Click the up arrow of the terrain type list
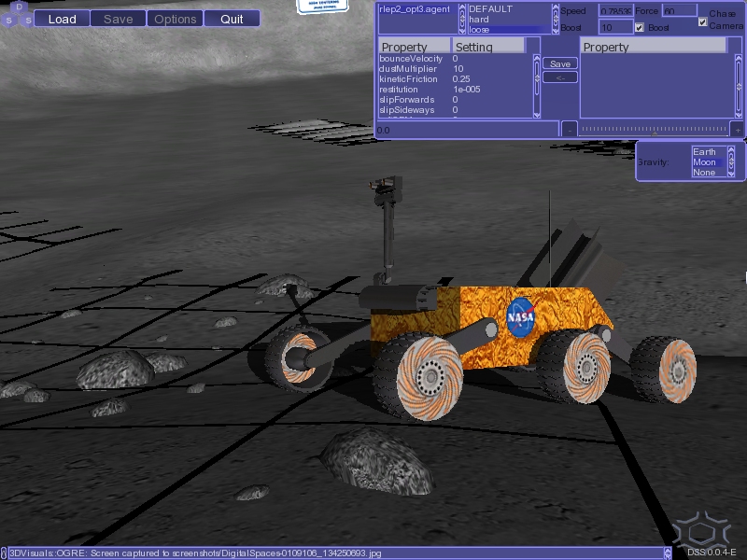 [556, 7]
